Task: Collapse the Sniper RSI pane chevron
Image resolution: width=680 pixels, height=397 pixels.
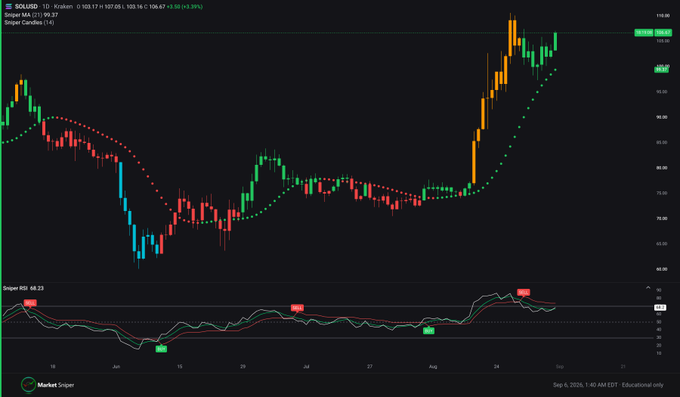Action: (648, 288)
